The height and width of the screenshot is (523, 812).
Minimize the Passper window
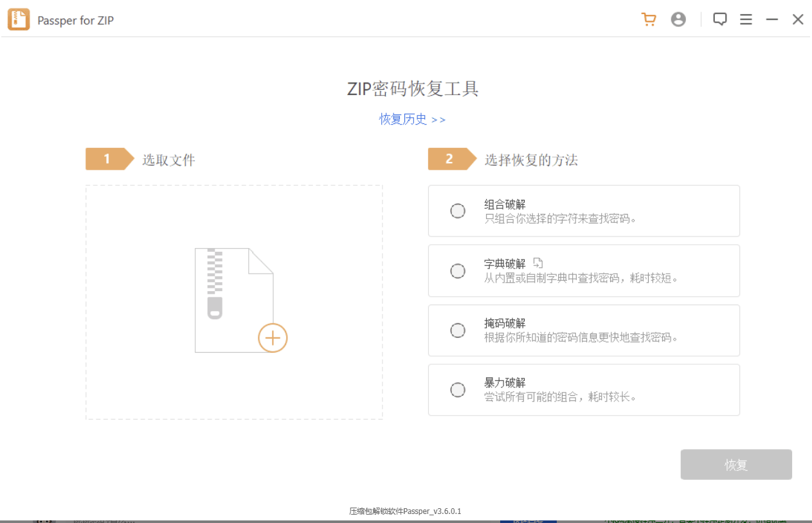tap(771, 19)
